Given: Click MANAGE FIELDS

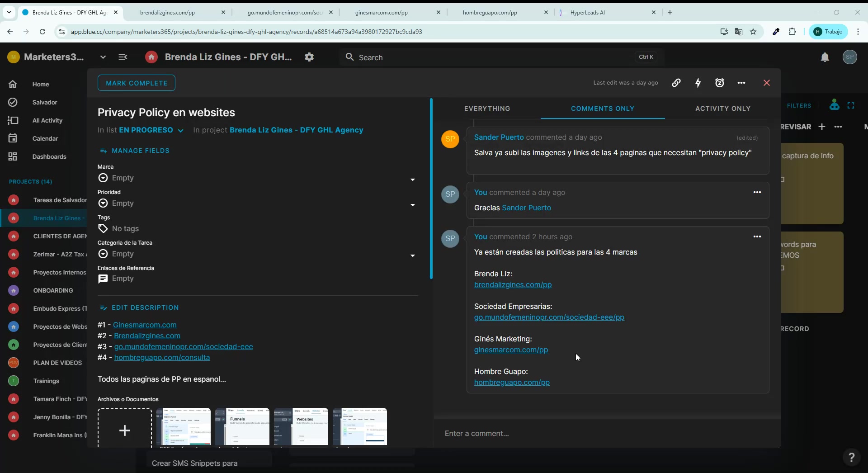Looking at the screenshot, I should tap(135, 151).
